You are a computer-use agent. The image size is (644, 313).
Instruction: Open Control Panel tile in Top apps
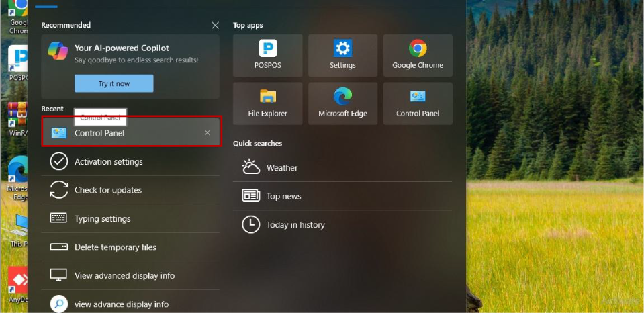(x=418, y=103)
